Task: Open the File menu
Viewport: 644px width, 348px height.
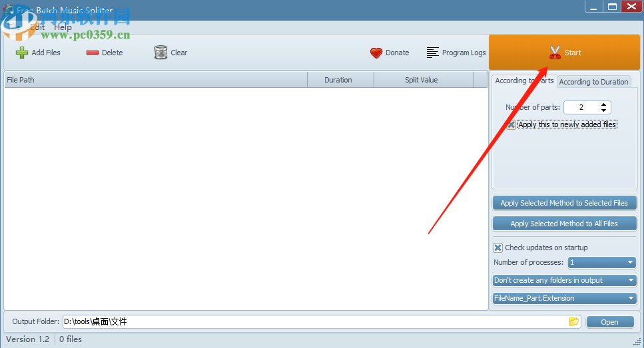Action: click(x=15, y=27)
